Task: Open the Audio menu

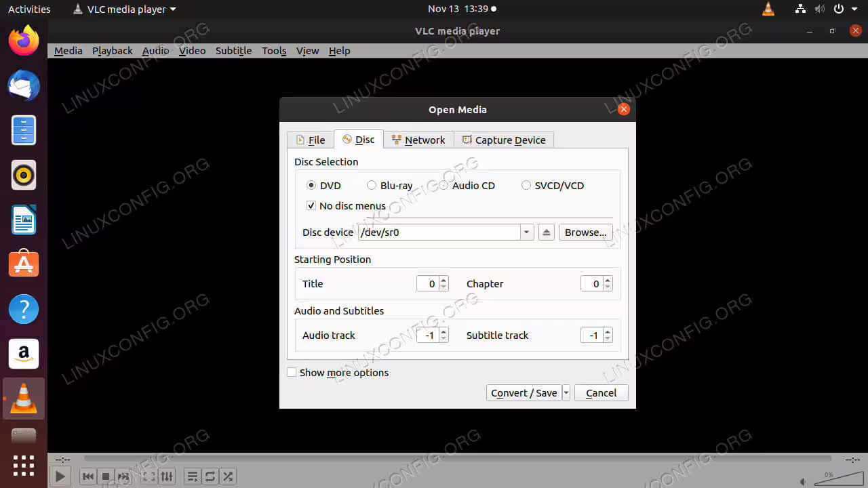Action: 155,51
